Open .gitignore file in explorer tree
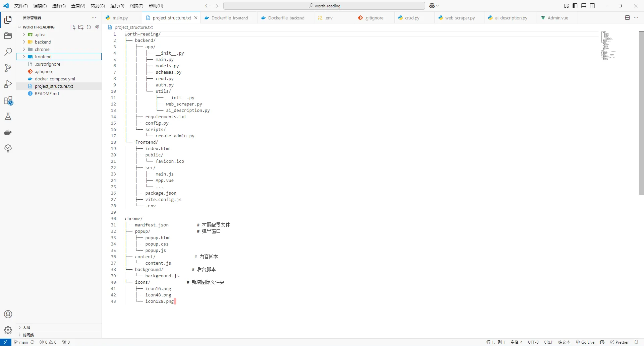 59,71
